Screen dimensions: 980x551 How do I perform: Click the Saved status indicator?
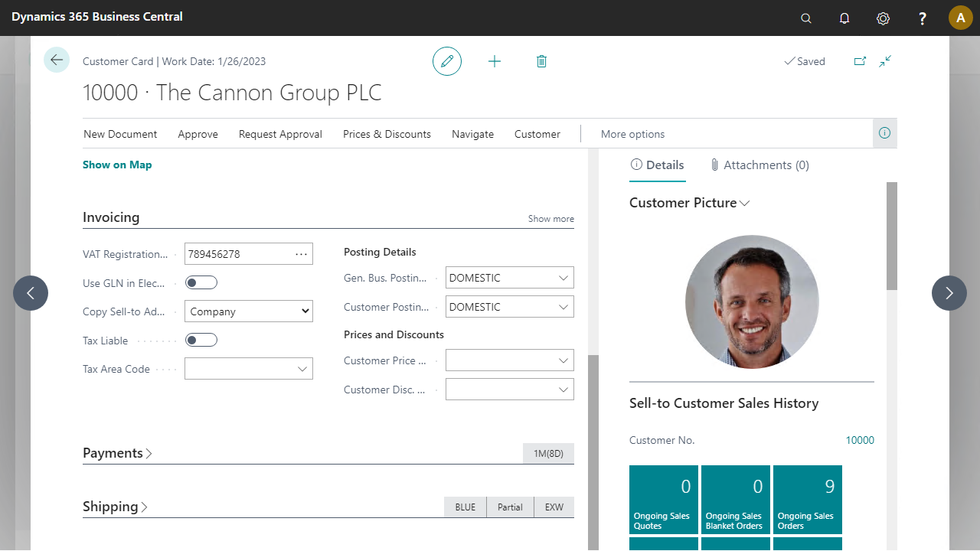pos(804,61)
